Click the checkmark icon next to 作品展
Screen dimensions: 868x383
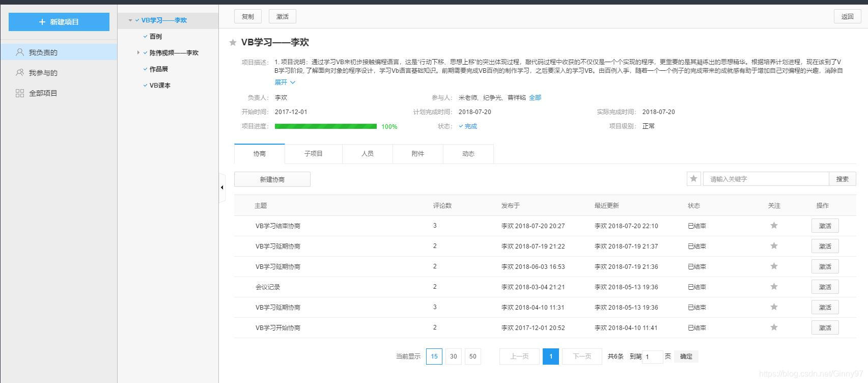tap(145, 69)
